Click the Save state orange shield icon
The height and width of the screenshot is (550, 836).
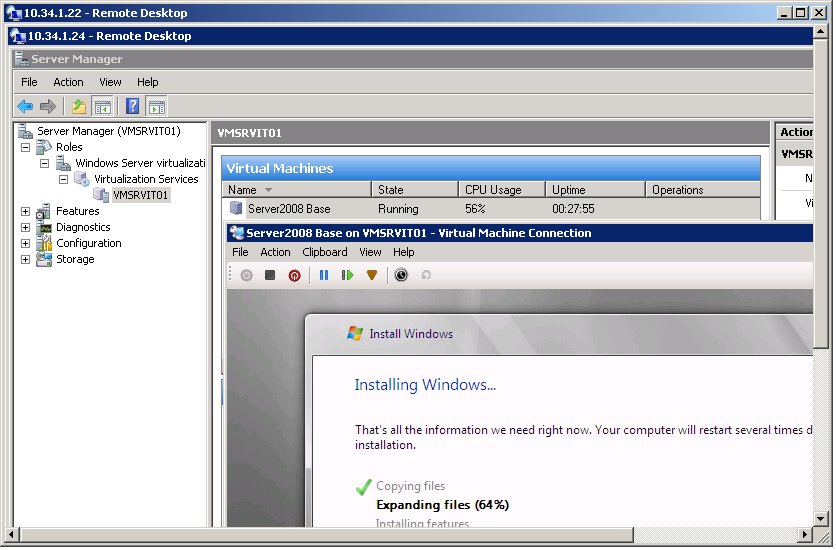point(372,276)
